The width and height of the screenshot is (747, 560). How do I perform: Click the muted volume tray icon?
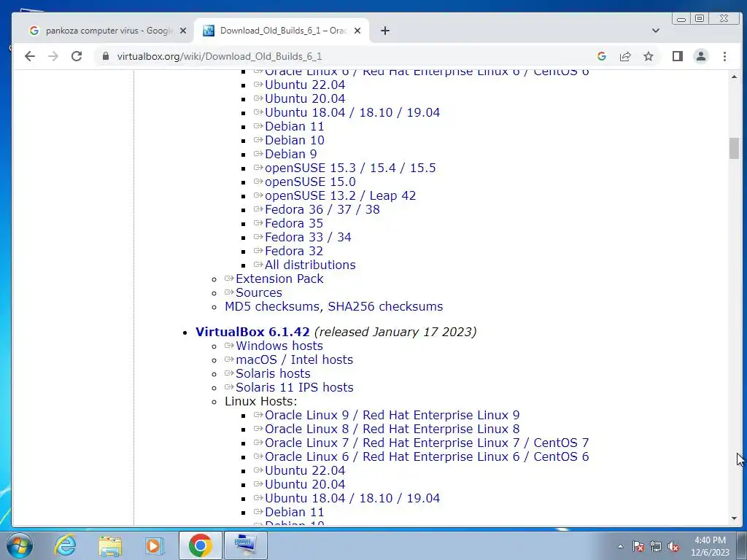[x=673, y=547]
